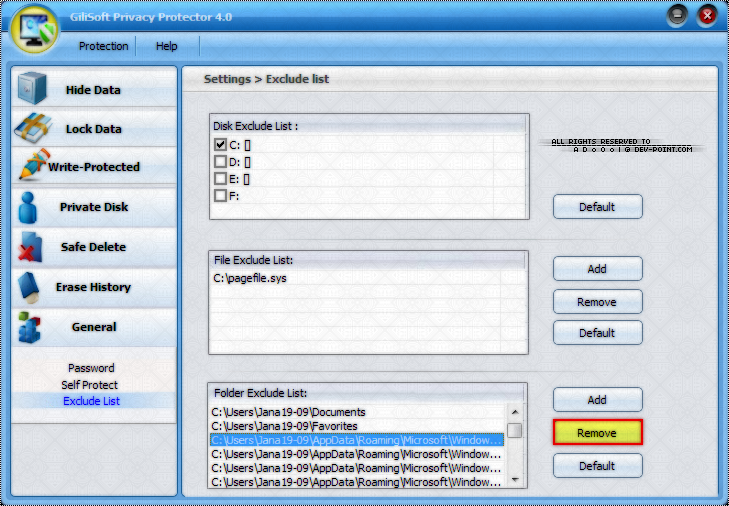Click the folder list scrollbar up arrow
Viewport: 729px width, 506px height.
pos(515,412)
